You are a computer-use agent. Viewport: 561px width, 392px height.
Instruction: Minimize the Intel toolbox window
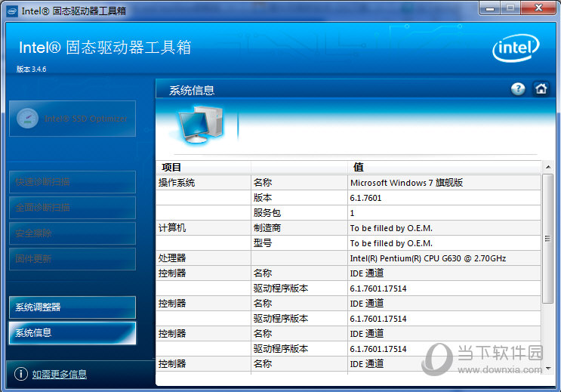tap(490, 8)
